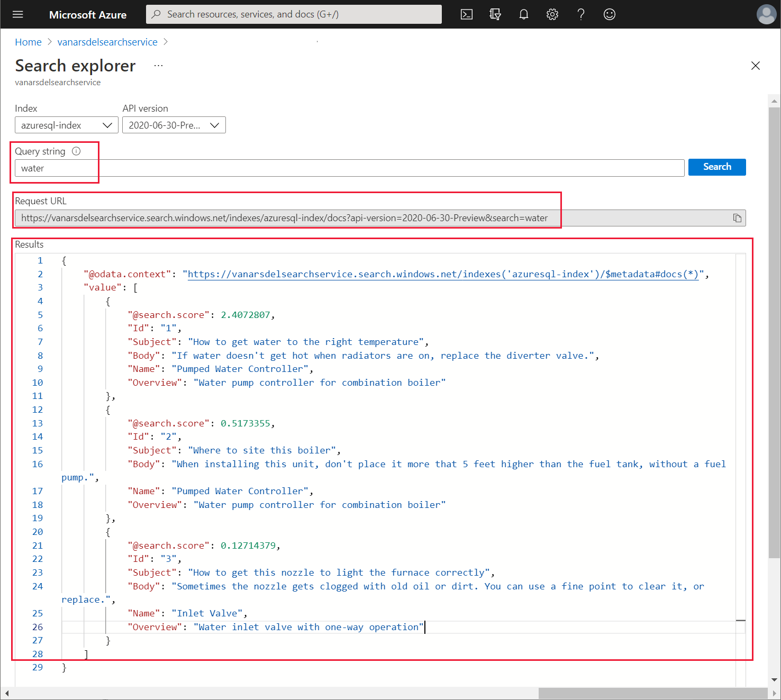Viewport: 781px width, 700px height.
Task: Click the search score value 0.12714379
Action: [x=248, y=546]
